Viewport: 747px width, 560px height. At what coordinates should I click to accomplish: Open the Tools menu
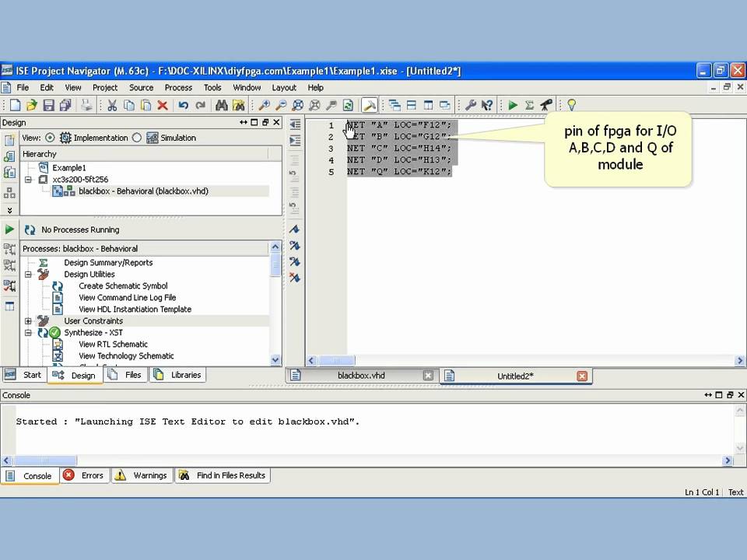212,88
